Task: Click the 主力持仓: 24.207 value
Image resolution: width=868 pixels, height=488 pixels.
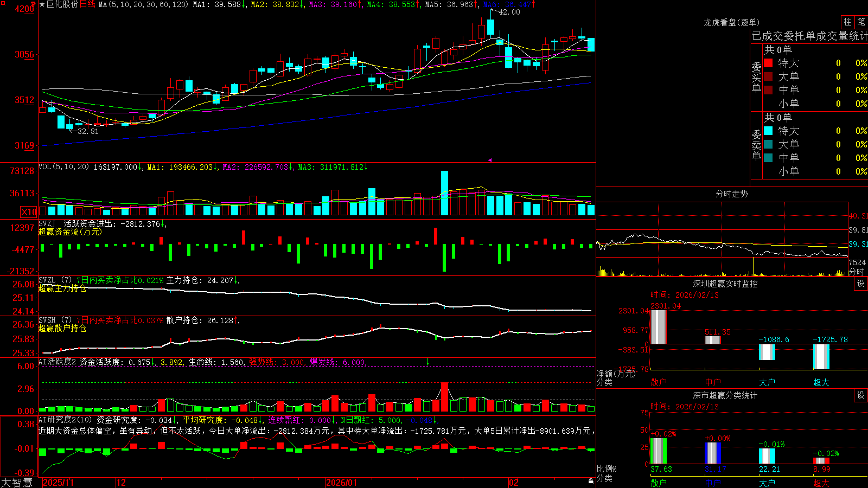Action: tap(203, 280)
